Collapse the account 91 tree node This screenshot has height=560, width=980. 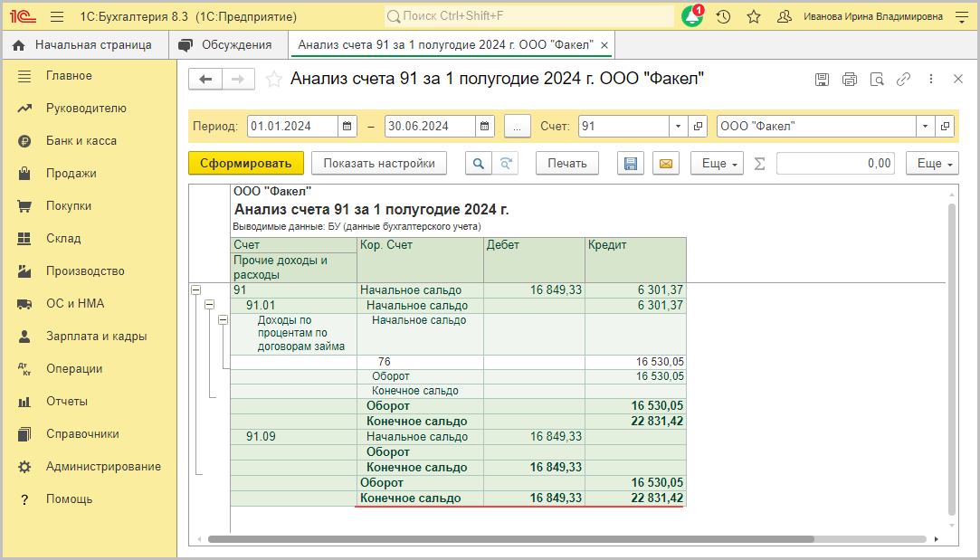tap(195, 290)
